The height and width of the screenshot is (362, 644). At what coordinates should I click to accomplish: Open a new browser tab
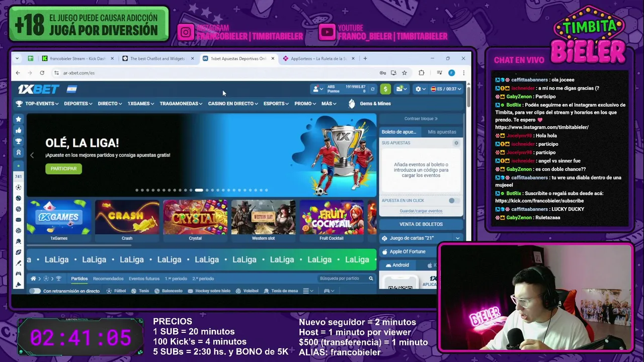[365, 58]
